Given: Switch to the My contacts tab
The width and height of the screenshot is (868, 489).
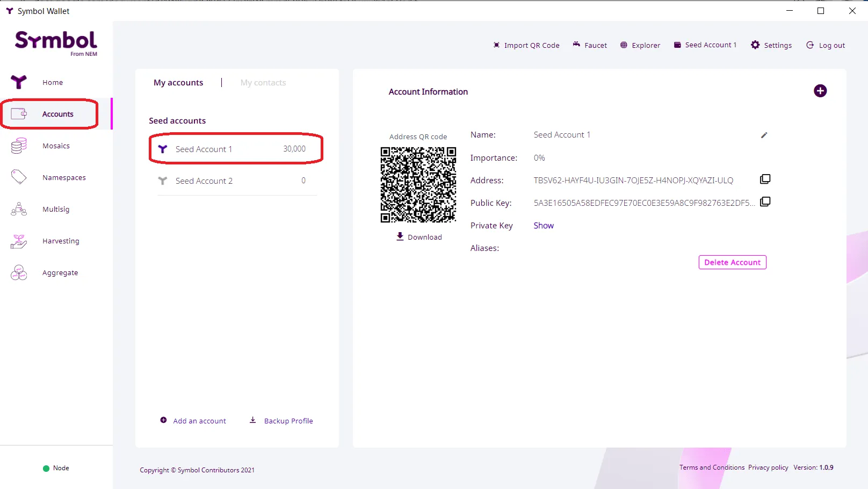Looking at the screenshot, I should pos(263,82).
